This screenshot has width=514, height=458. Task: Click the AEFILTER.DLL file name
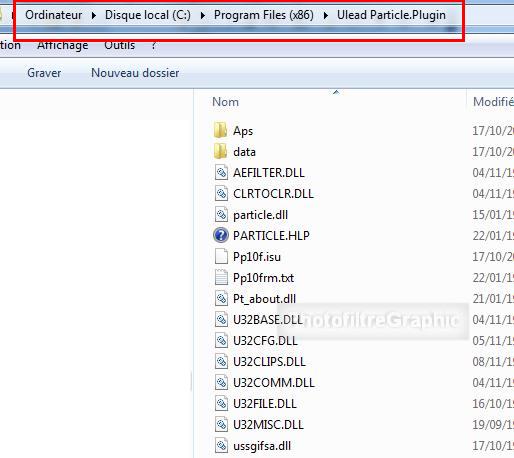tap(269, 173)
